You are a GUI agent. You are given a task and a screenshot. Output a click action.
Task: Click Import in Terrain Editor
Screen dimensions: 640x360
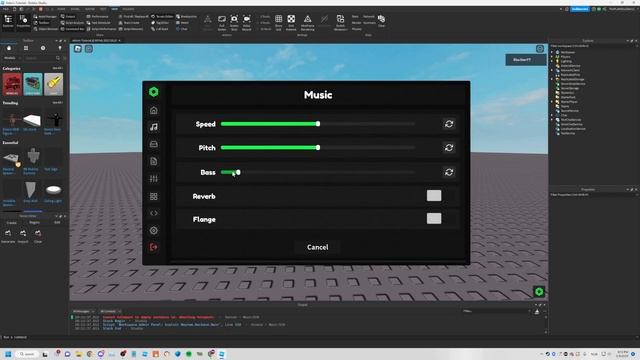click(23, 236)
